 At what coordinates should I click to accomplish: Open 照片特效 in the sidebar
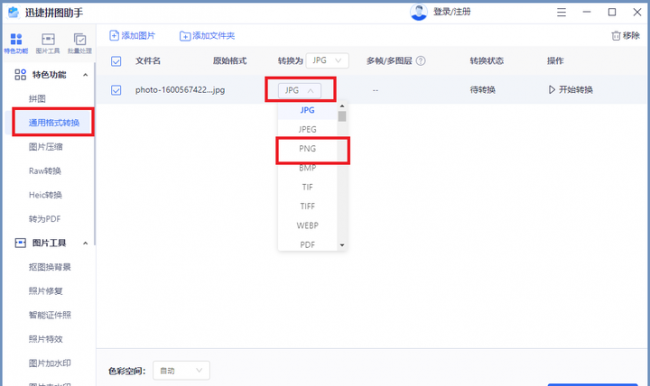tap(46, 339)
